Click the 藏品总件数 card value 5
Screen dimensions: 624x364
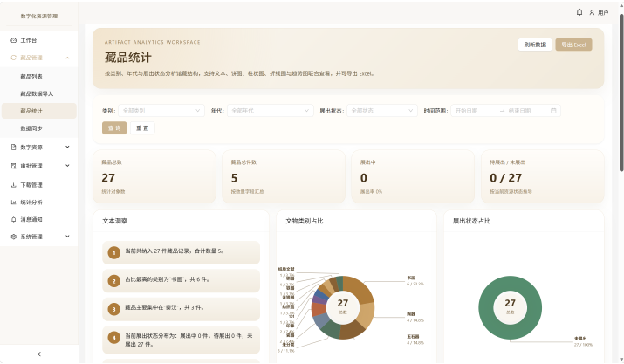pos(234,178)
